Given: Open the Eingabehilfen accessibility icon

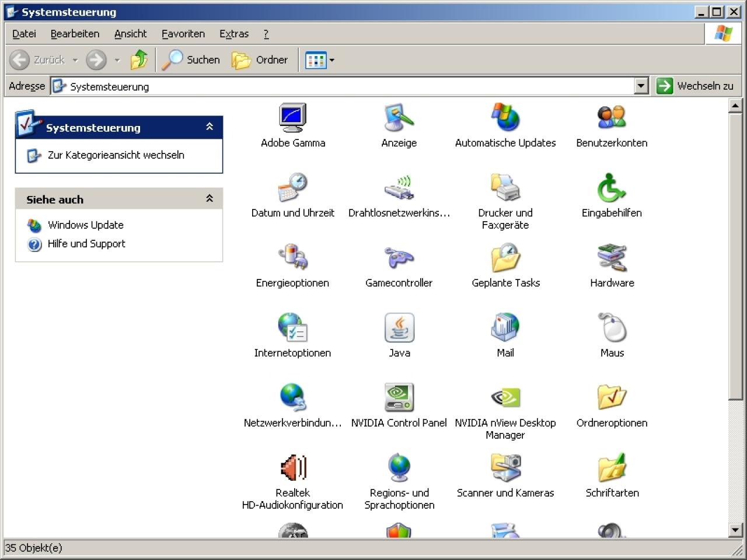Looking at the screenshot, I should pos(612,188).
